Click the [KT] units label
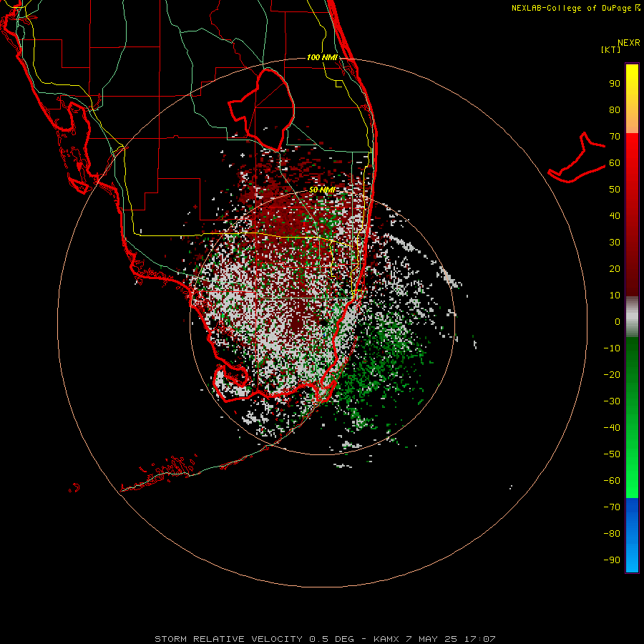Image resolution: width=644 pixels, height=644 pixels. 611,49
